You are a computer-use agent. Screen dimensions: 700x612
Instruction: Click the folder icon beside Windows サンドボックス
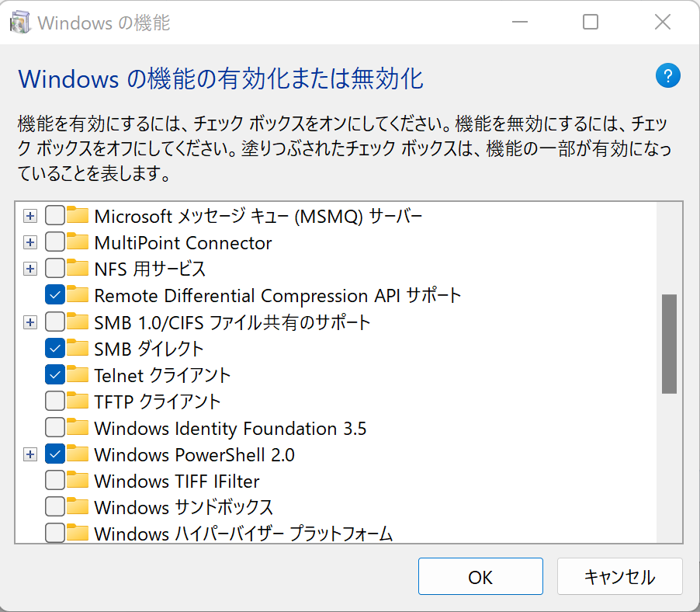(78, 507)
